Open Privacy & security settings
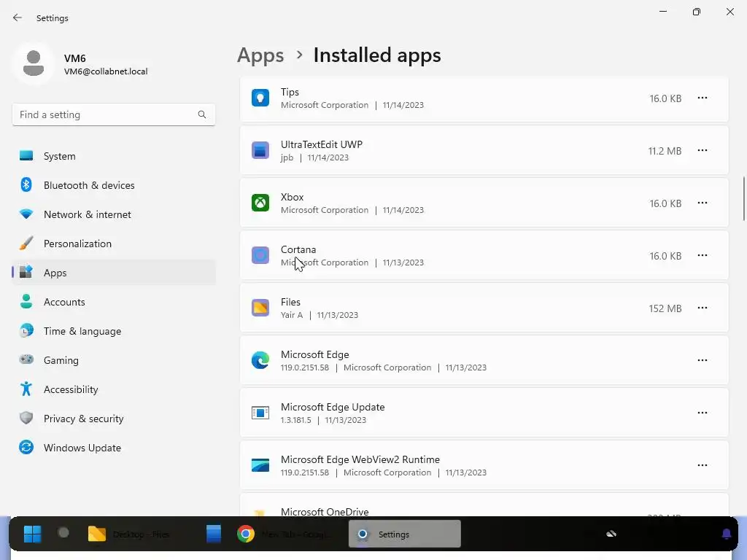Image resolution: width=747 pixels, height=560 pixels. point(114,419)
